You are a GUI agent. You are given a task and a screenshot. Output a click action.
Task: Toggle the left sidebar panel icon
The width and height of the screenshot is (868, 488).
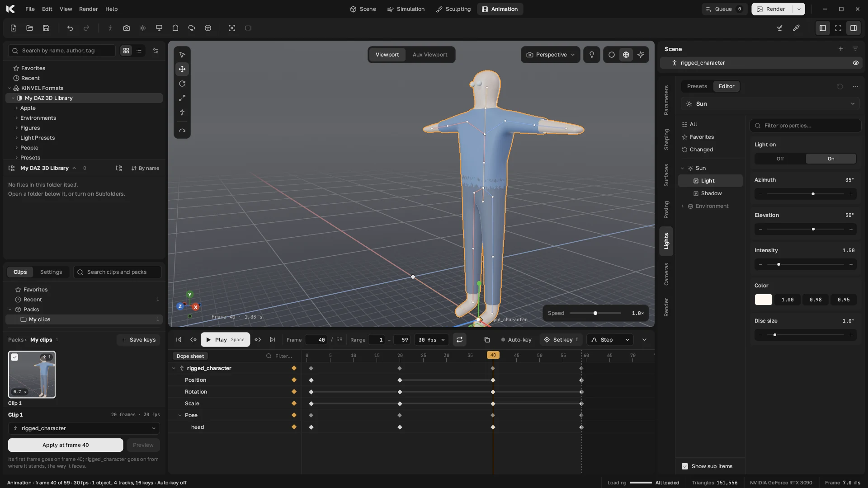pos(823,28)
